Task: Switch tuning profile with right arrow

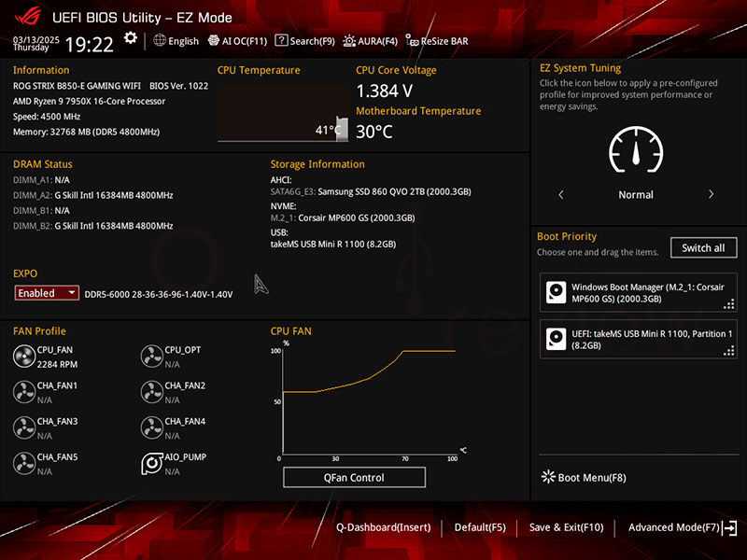Action: coord(711,194)
